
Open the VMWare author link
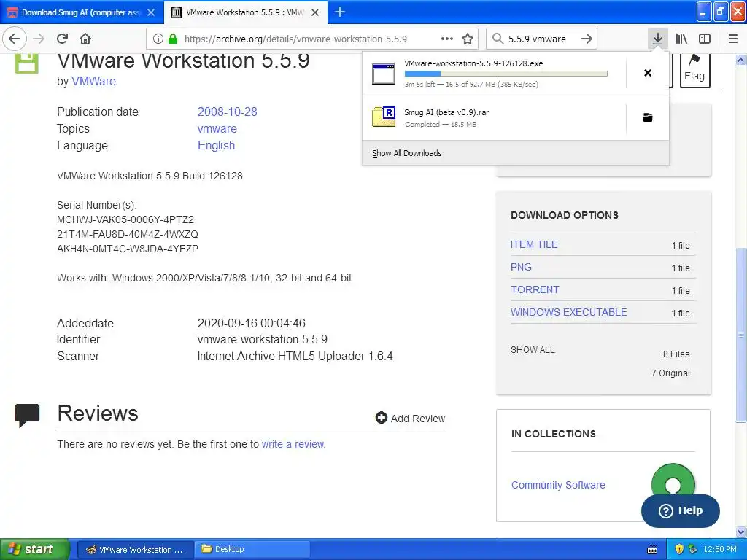tap(93, 82)
